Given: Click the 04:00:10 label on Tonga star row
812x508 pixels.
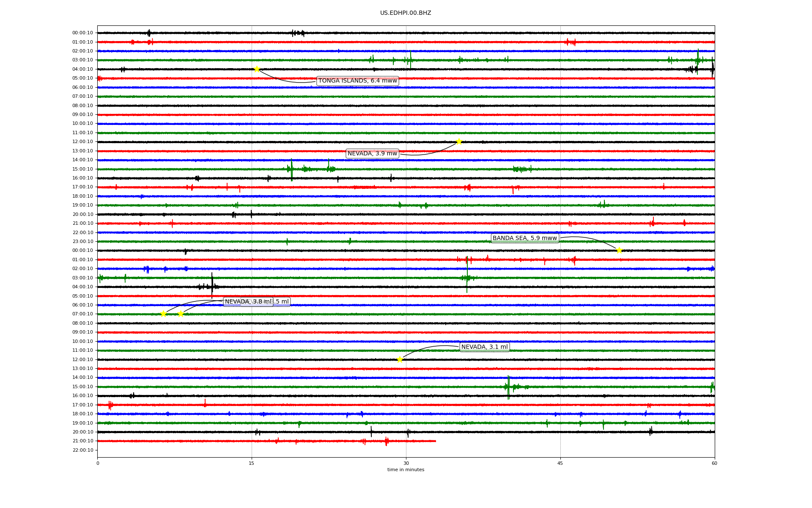Looking at the screenshot, I should [x=82, y=69].
